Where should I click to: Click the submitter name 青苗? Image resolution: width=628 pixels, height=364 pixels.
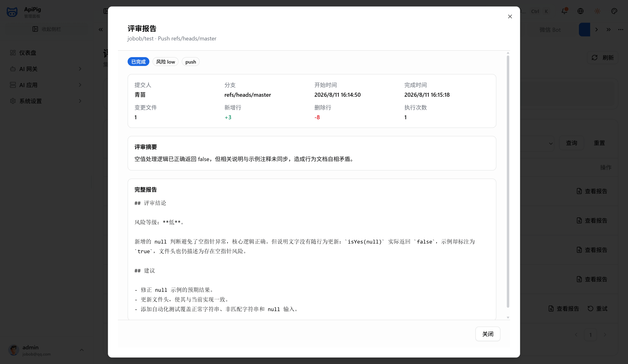140,95
